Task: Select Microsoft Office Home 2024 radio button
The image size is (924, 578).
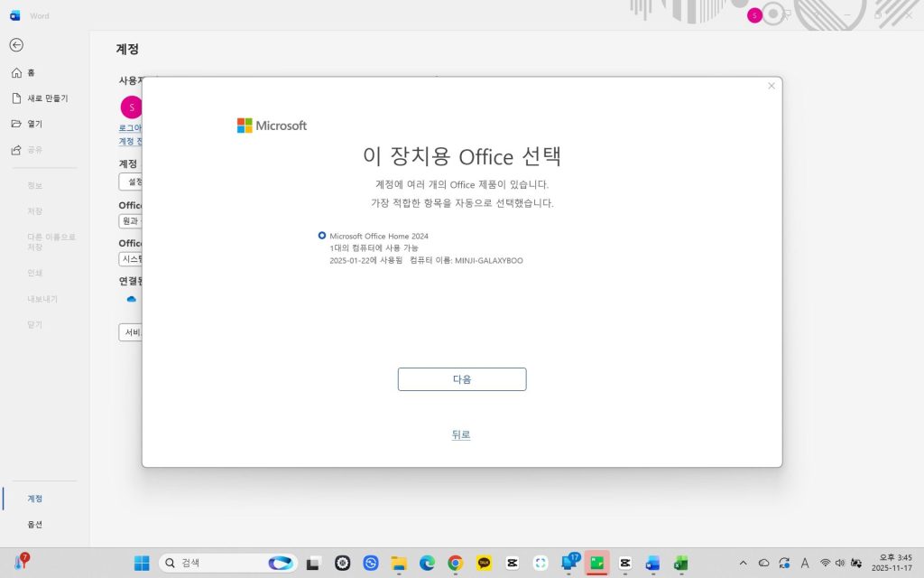Action: tap(322, 236)
